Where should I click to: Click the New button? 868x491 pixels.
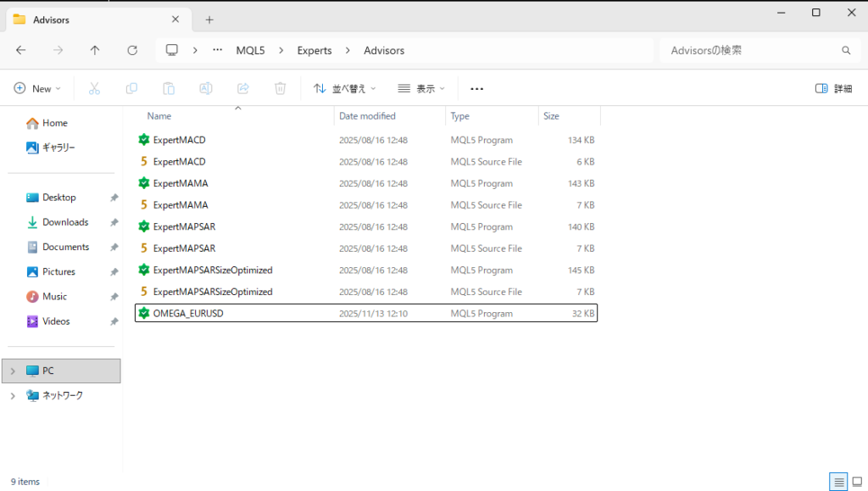[37, 88]
